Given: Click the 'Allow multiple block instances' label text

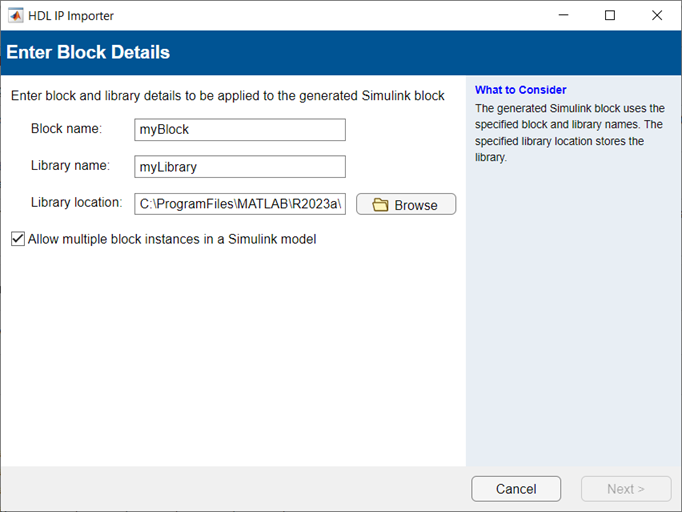Looking at the screenshot, I should click(x=172, y=239).
